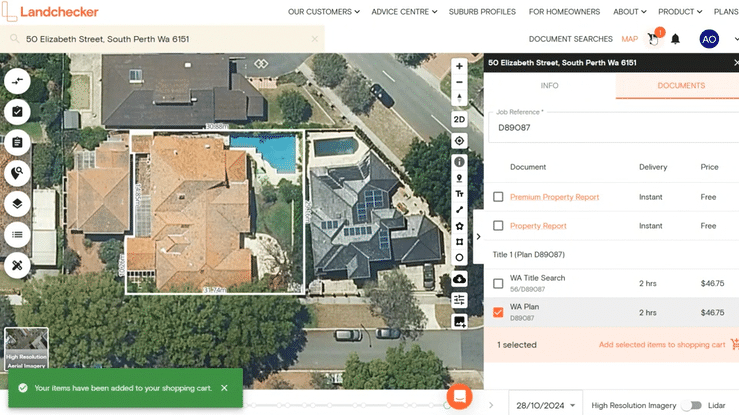Click the cloud download map button

(459, 279)
